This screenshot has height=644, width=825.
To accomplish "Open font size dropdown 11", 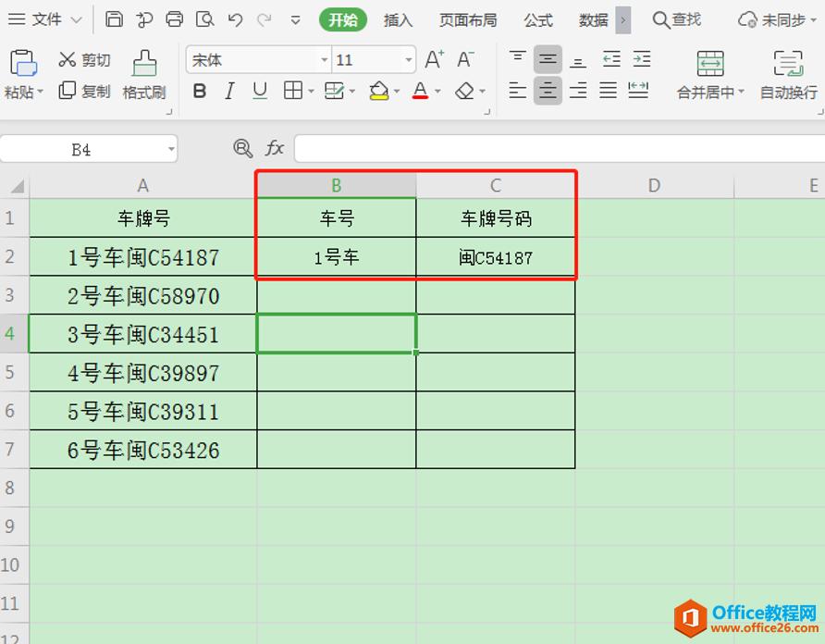I will pos(408,60).
